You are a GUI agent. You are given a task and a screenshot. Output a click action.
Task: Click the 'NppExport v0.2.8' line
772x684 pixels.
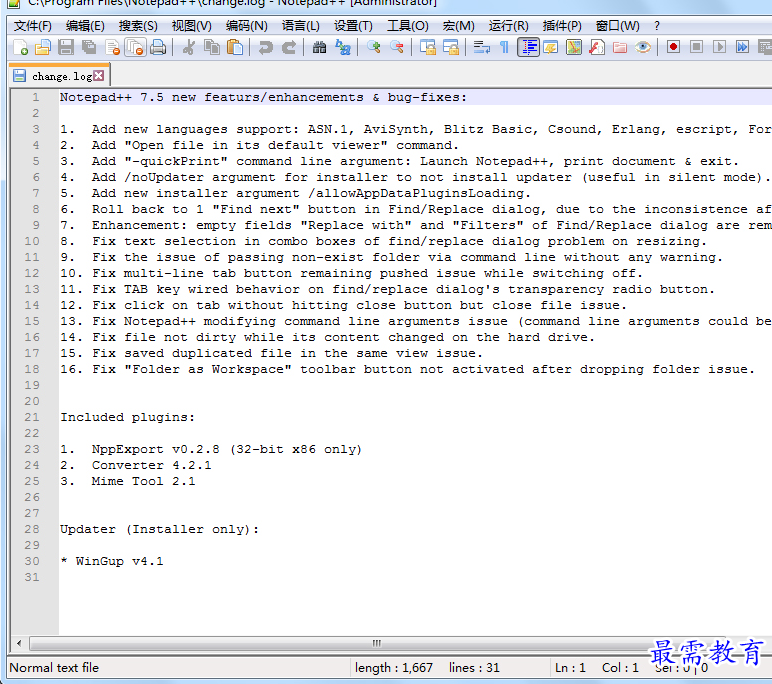tap(211, 449)
